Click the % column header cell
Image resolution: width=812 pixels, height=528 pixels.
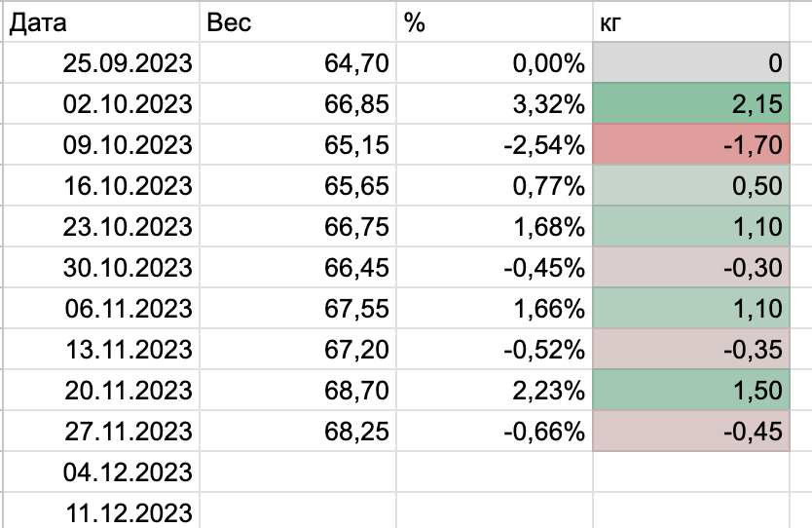pos(495,23)
